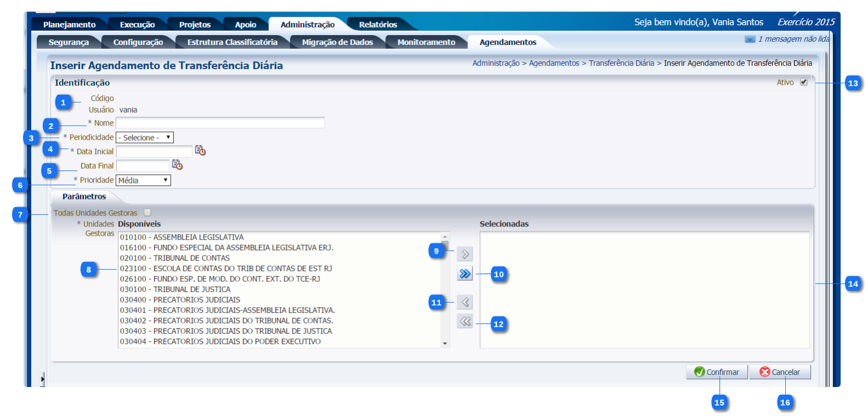Enable Todas Unidades Gestoras checkbox

(148, 213)
